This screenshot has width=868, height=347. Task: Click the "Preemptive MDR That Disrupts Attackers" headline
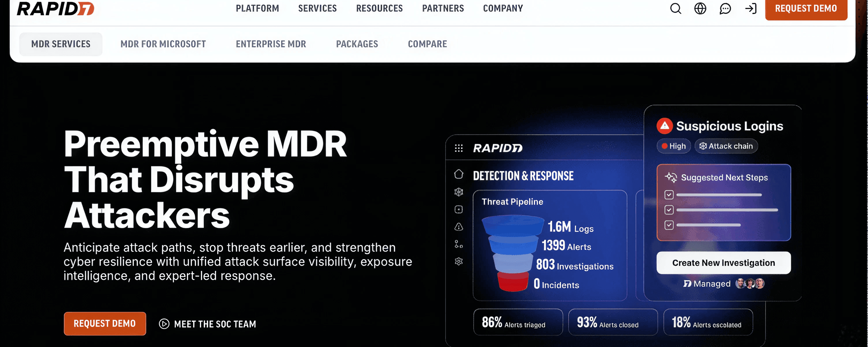pyautogui.click(x=205, y=180)
